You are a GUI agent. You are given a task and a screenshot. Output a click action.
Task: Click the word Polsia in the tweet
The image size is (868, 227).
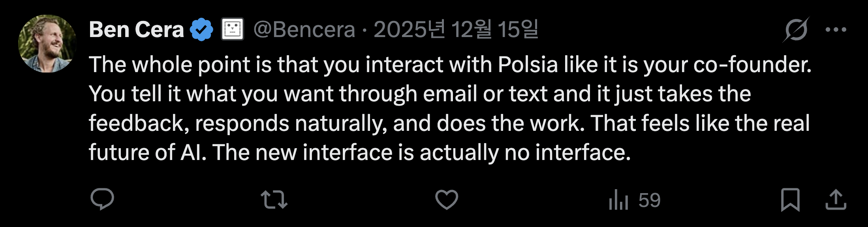[x=528, y=65]
